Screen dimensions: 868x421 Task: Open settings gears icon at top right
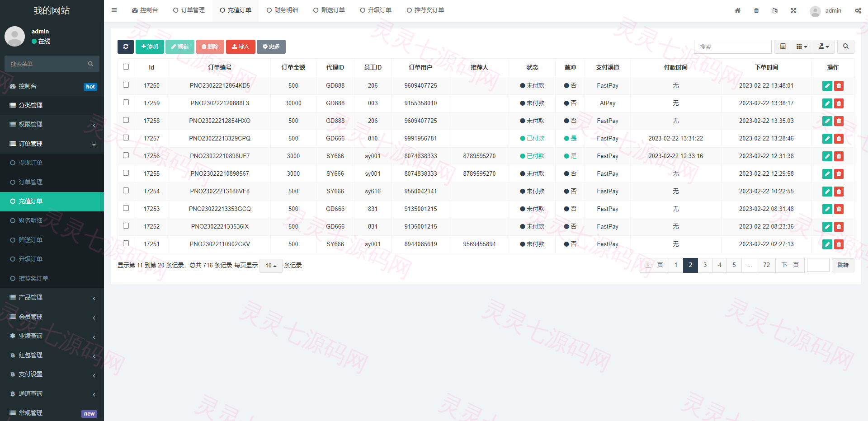tap(858, 10)
